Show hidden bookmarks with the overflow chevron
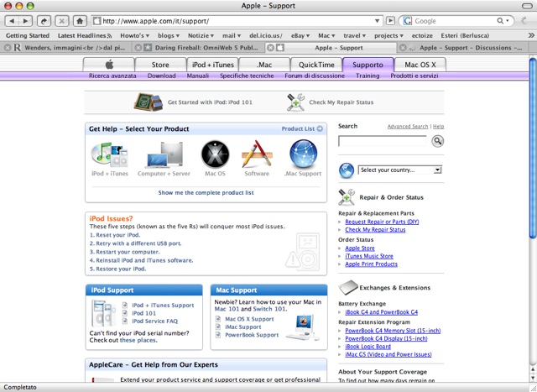 point(531,35)
